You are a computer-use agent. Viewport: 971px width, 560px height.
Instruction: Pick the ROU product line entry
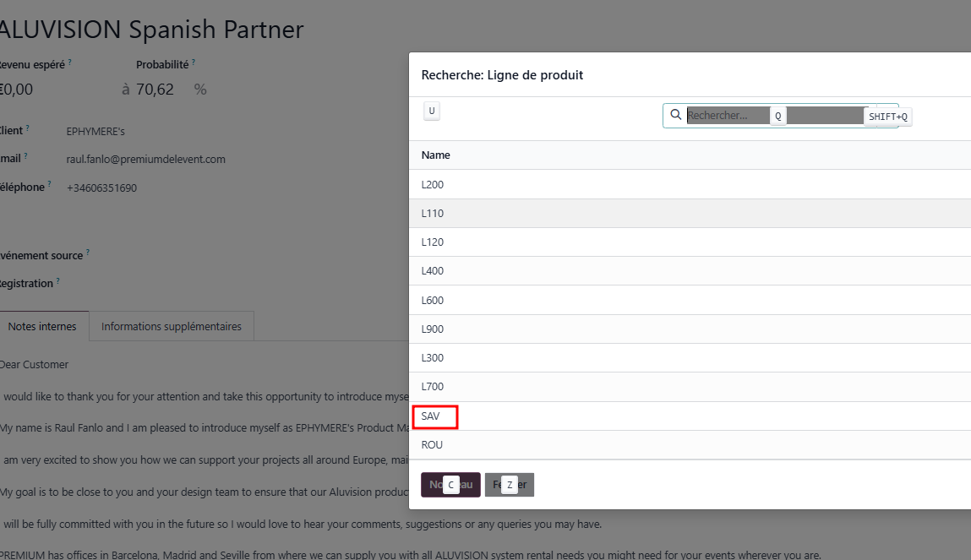pyautogui.click(x=432, y=445)
